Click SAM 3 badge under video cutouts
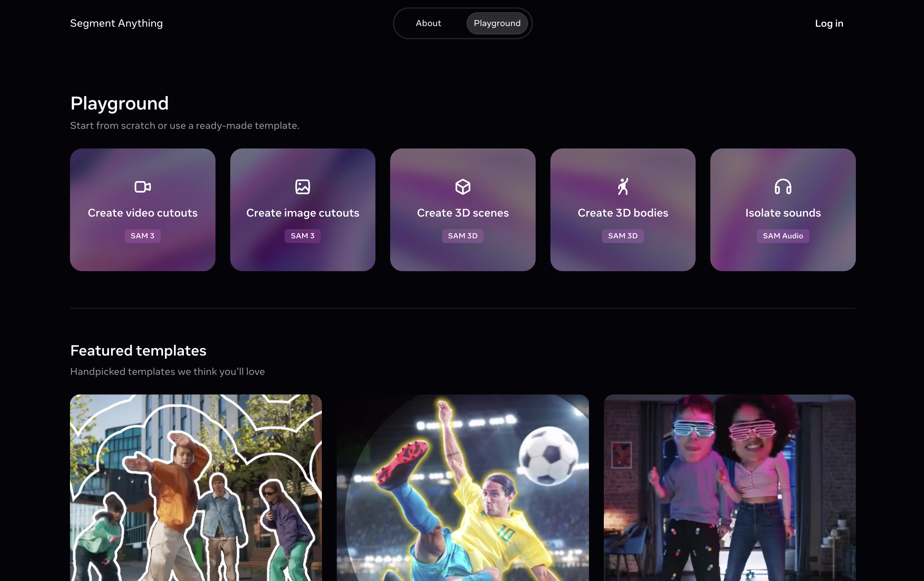Viewport: 924px width, 581px height. pyautogui.click(x=142, y=236)
